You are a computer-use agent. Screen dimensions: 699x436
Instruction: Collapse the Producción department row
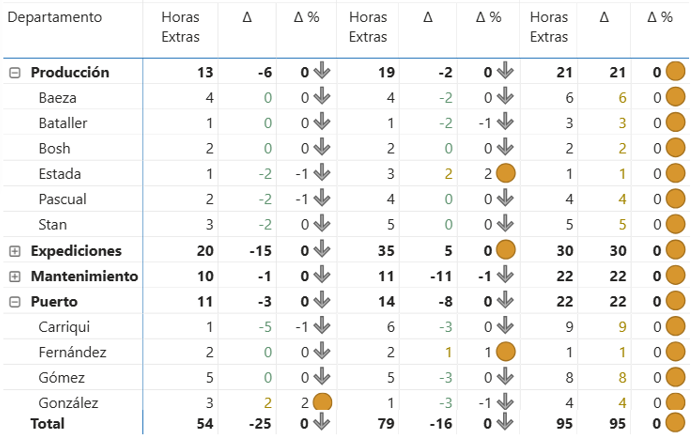[15, 73]
